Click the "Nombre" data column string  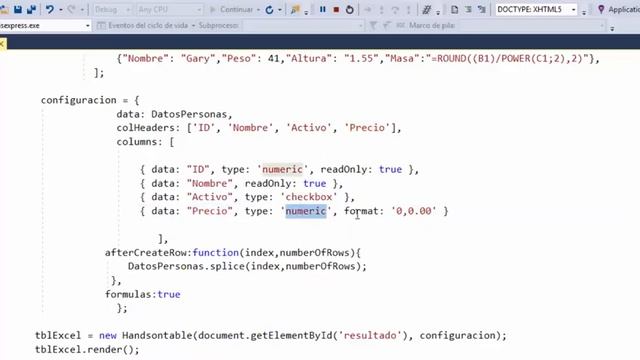(x=209, y=183)
